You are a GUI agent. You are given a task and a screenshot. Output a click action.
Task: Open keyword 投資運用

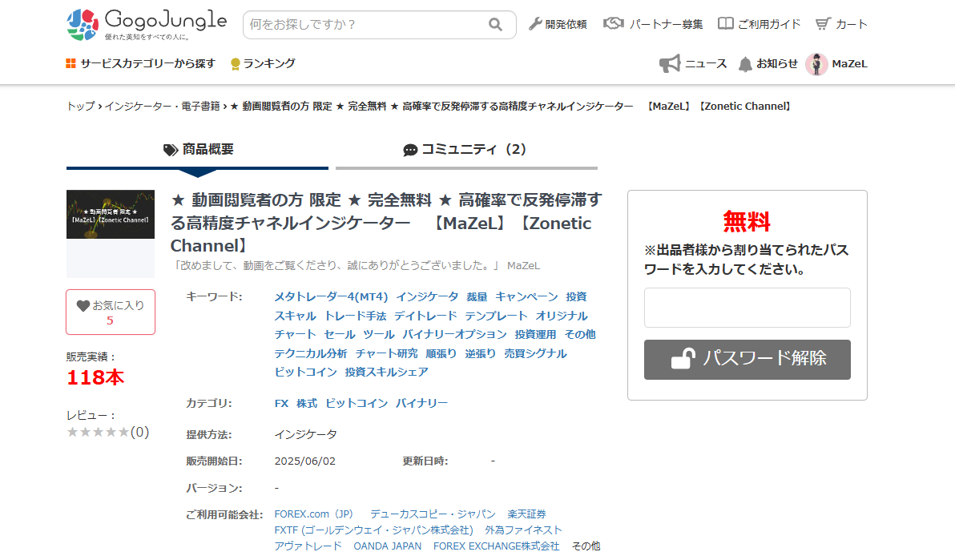click(535, 335)
